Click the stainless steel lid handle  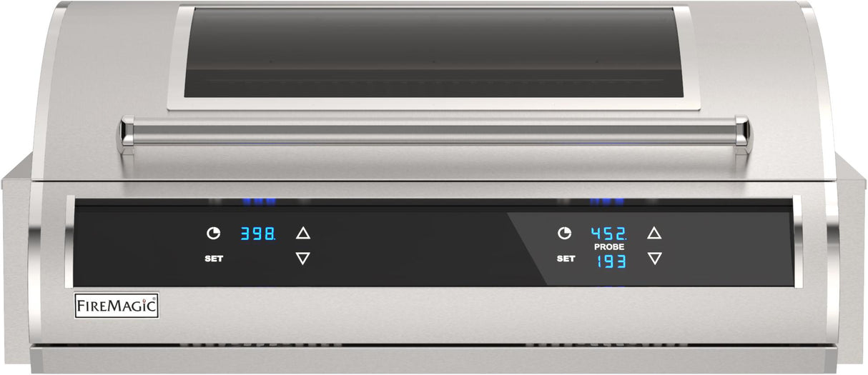coord(436,131)
